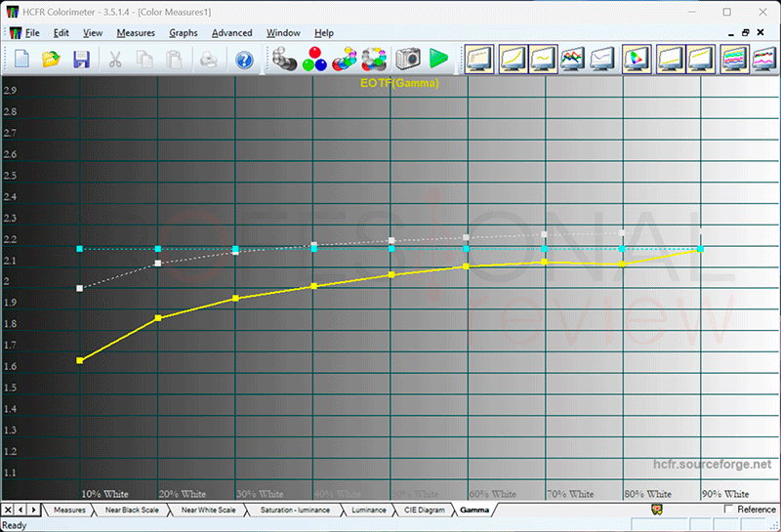Show the saturation shift graph icon at toolbar end

764,59
